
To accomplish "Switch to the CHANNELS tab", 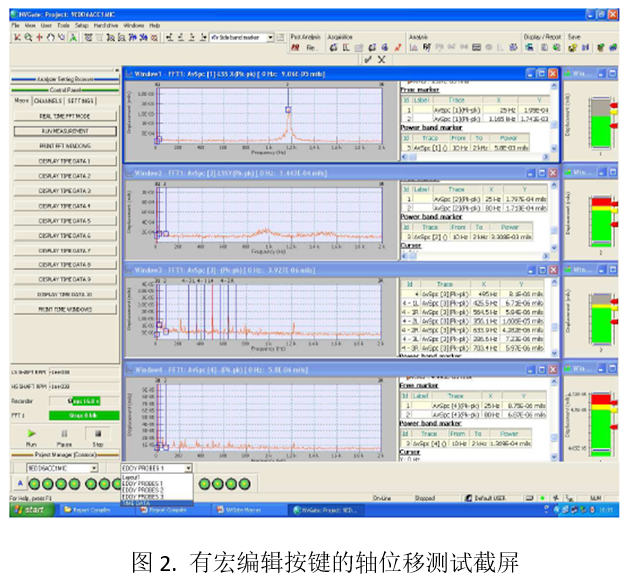I will pos(47,101).
